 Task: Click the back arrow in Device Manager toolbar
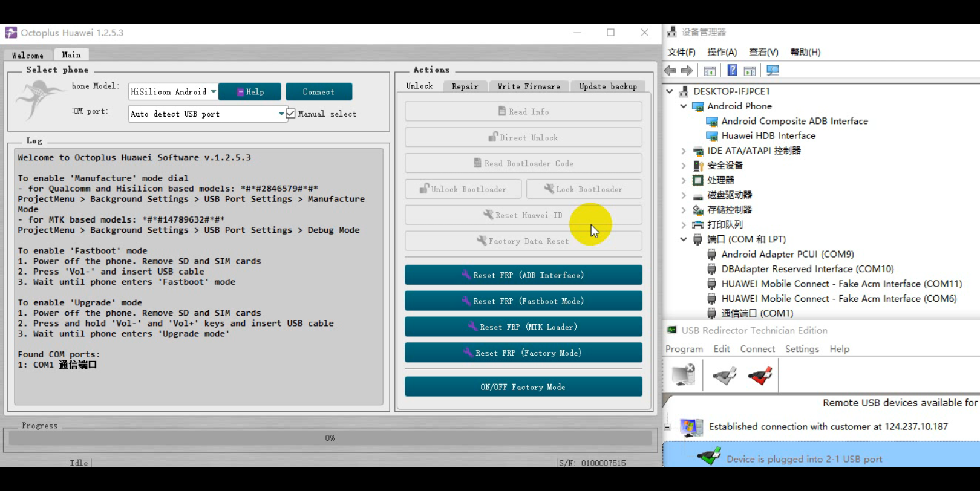pyautogui.click(x=670, y=71)
